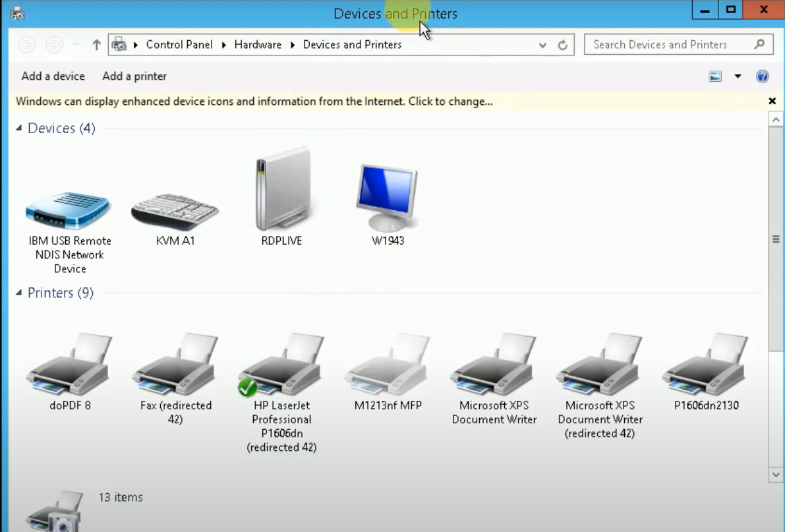Select the Microsoft XPS Document Writer (redirected 42) printer icon
This screenshot has height=532, width=785.
[x=600, y=364]
